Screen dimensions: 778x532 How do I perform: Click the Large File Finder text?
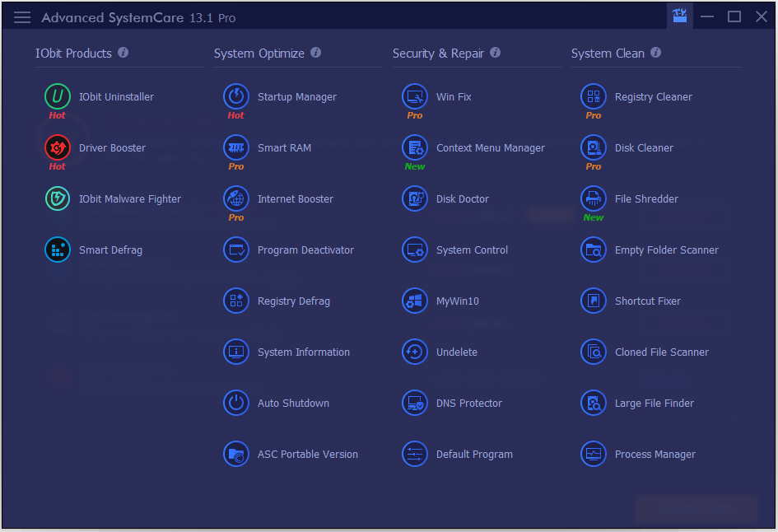pos(654,404)
